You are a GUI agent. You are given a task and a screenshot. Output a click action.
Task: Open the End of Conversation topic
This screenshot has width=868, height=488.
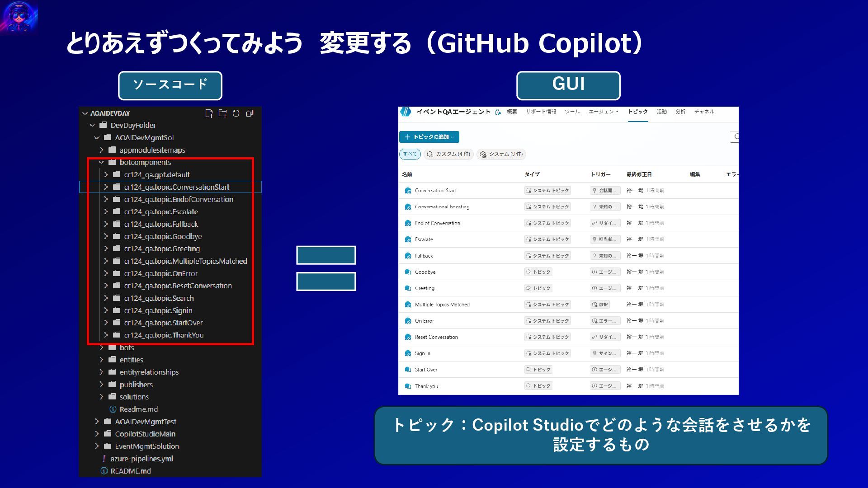(438, 223)
